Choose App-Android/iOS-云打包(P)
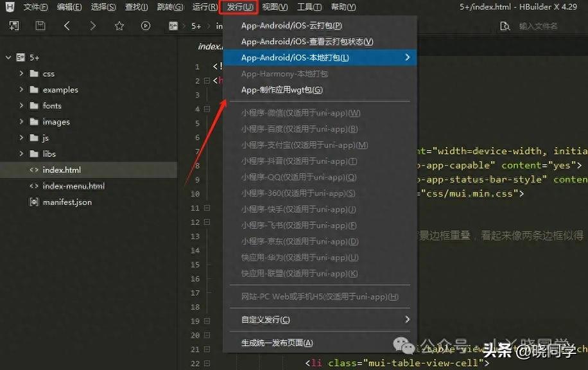 [x=320, y=26]
